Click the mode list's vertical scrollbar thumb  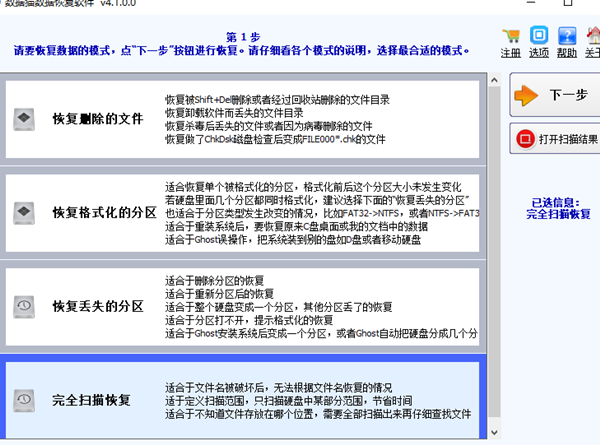coord(494,251)
